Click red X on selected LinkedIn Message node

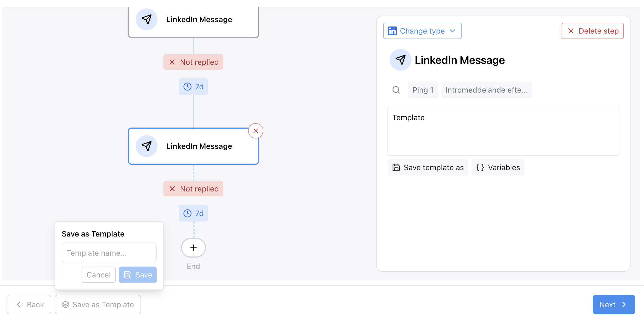tap(255, 131)
